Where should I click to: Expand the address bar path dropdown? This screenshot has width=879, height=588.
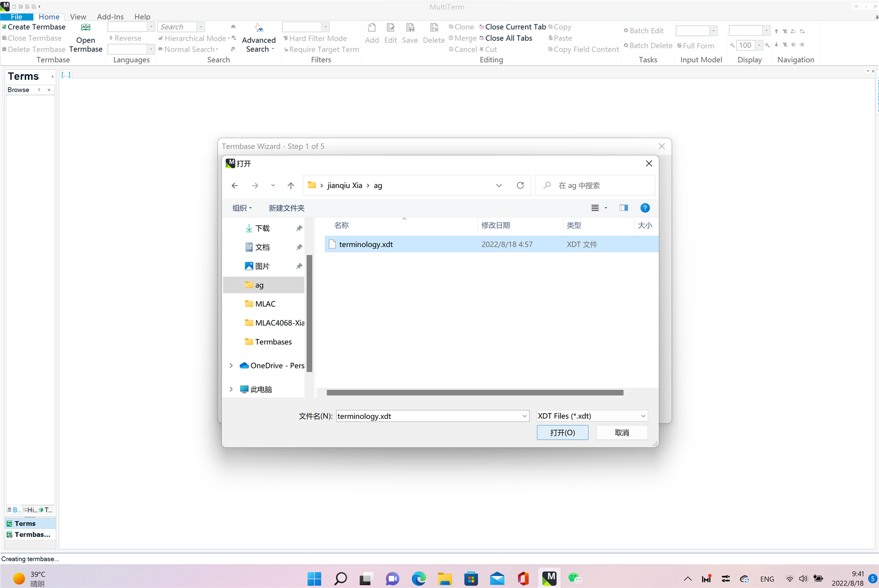pos(499,186)
